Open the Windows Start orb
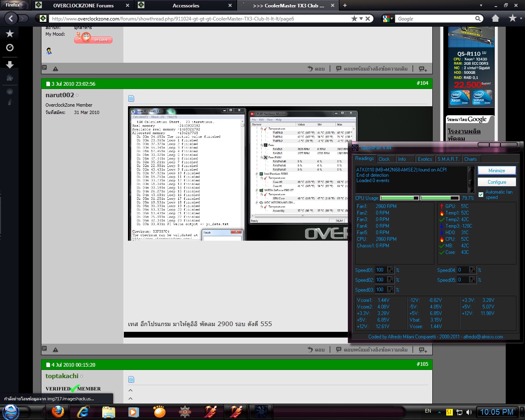Image resolution: width=525 pixels, height=420 pixels. 11,411
